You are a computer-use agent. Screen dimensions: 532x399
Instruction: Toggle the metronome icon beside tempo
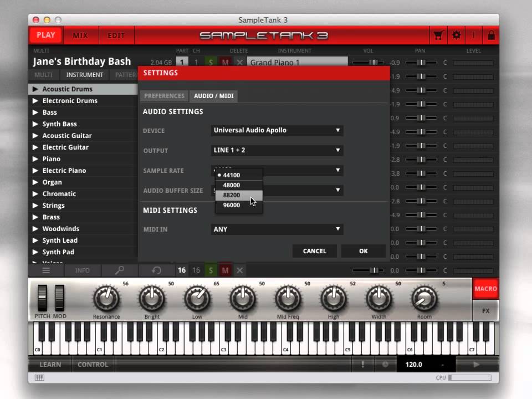click(x=385, y=365)
